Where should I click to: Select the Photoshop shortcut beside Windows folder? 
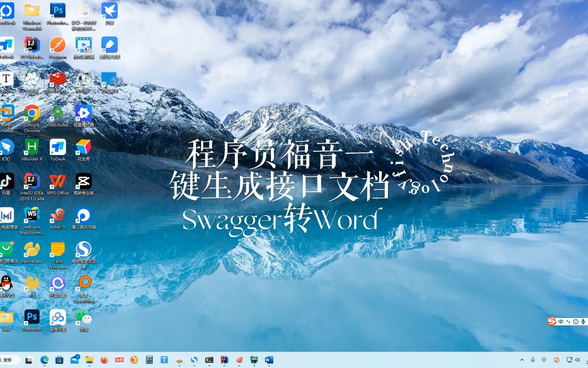pos(58,14)
